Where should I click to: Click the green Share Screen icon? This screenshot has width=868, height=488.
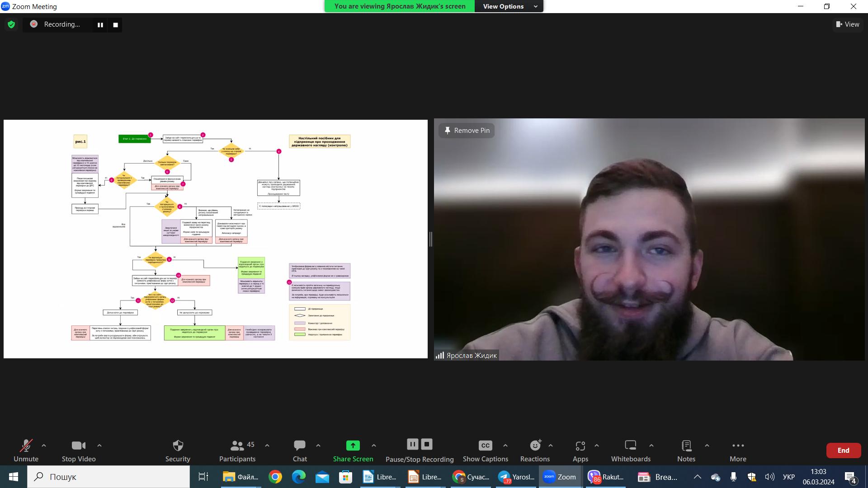point(353,446)
